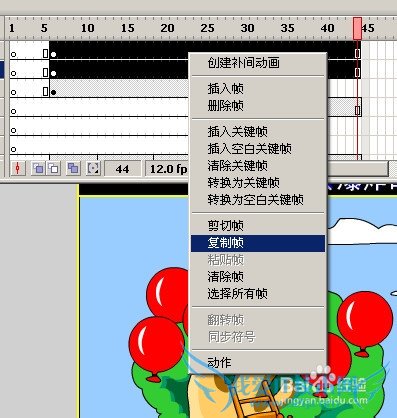The width and height of the screenshot is (397, 418).
Task: Click frame 1 keyframe in top layer
Action: pyautogui.click(x=13, y=54)
